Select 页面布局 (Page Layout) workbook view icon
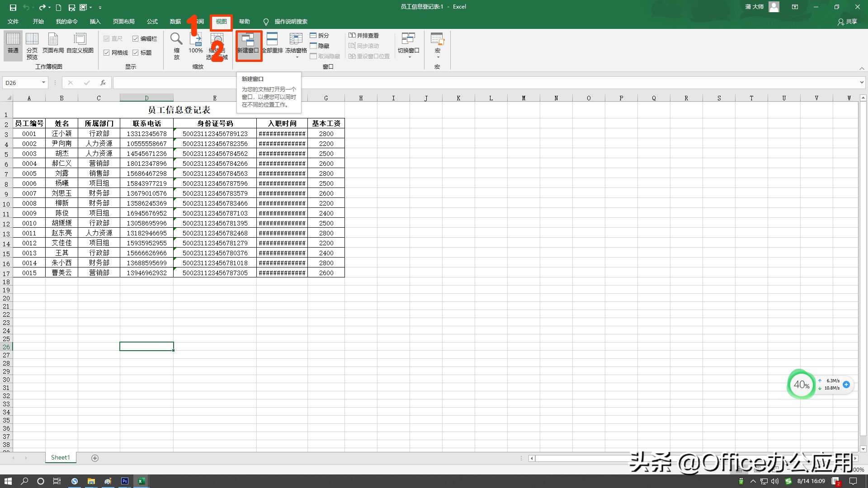The image size is (868, 488). [x=53, y=40]
